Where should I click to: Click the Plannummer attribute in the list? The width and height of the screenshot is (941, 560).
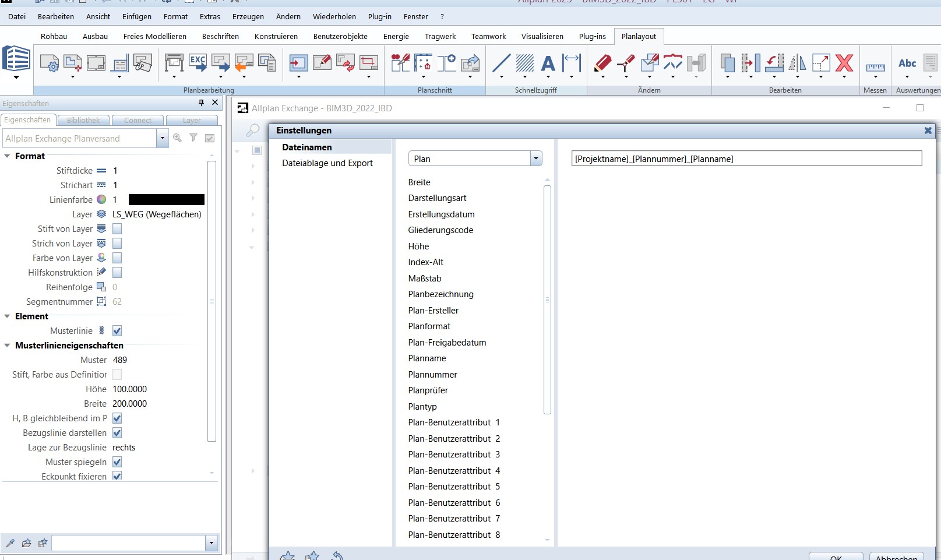[432, 375]
